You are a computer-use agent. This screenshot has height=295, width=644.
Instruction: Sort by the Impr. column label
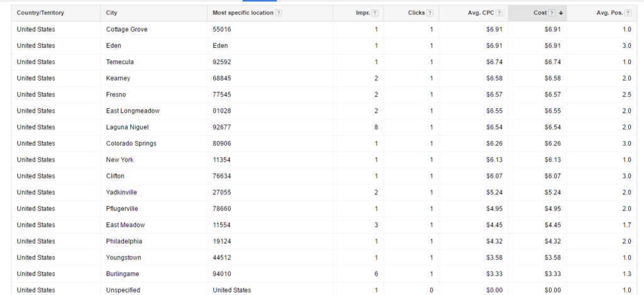pyautogui.click(x=363, y=13)
